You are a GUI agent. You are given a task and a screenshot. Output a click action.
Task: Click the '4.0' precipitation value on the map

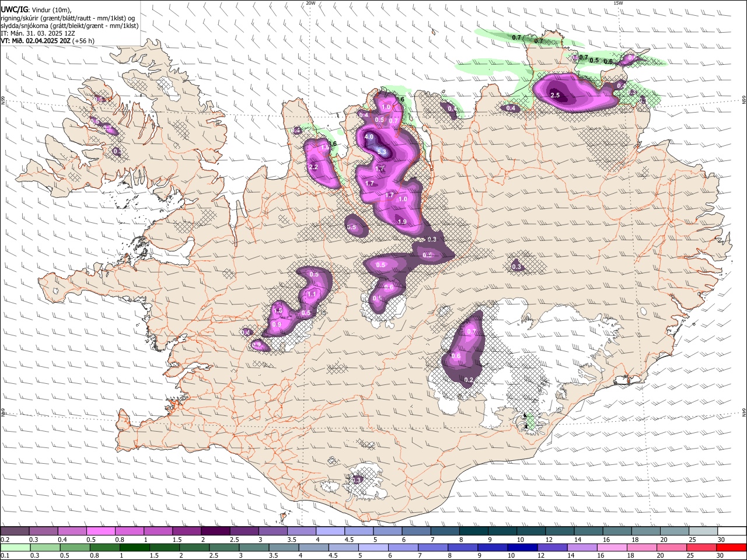point(369,137)
